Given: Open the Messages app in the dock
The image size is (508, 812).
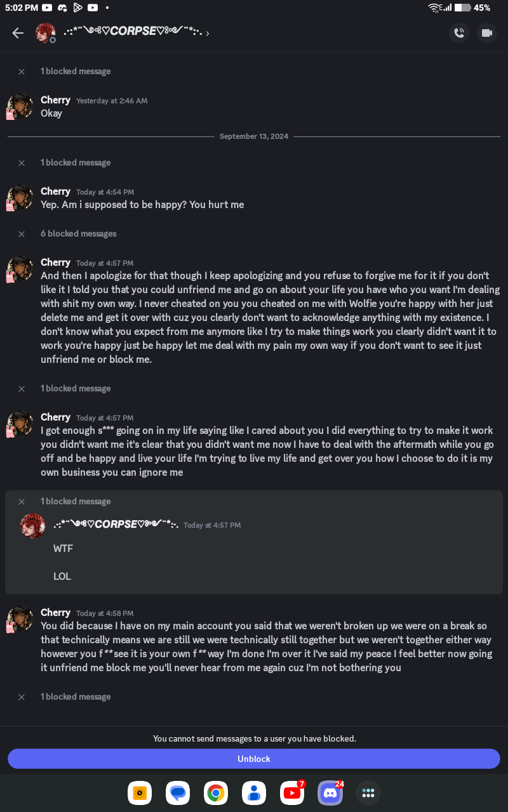Looking at the screenshot, I should coord(178,792).
